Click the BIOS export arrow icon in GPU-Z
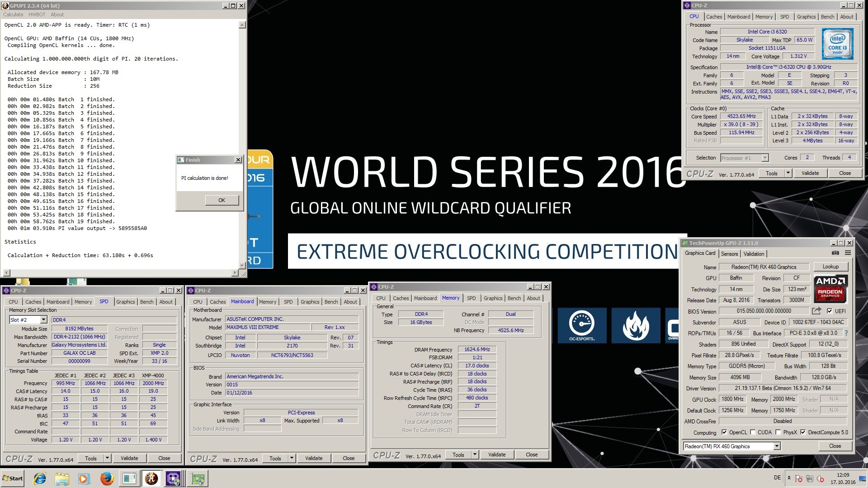Viewport: 868px width, 488px height. 816,311
